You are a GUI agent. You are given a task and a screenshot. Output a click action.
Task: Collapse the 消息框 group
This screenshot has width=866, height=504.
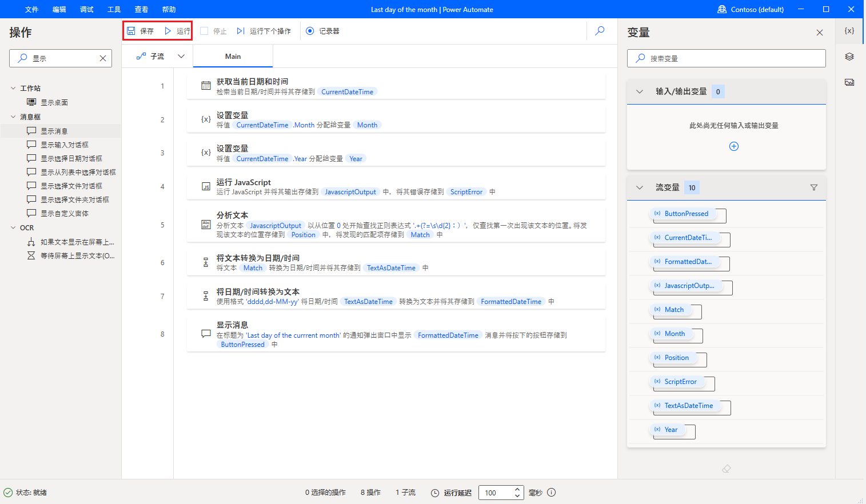(x=13, y=117)
